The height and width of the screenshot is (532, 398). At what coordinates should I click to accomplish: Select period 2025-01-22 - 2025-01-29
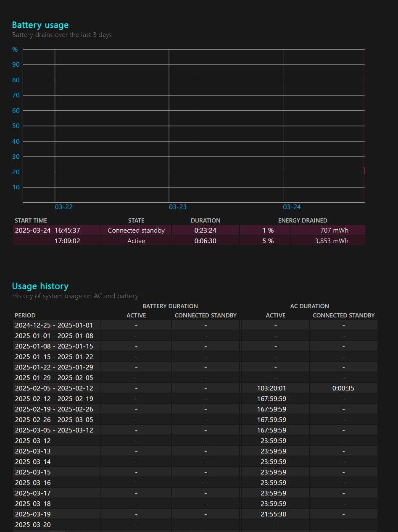point(54,367)
